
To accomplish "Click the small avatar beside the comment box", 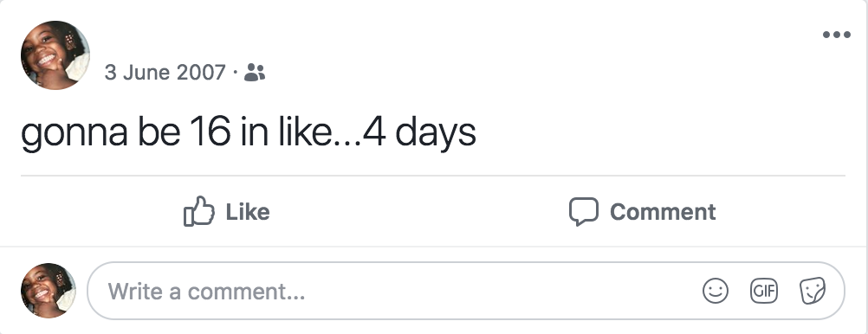I will point(49,291).
